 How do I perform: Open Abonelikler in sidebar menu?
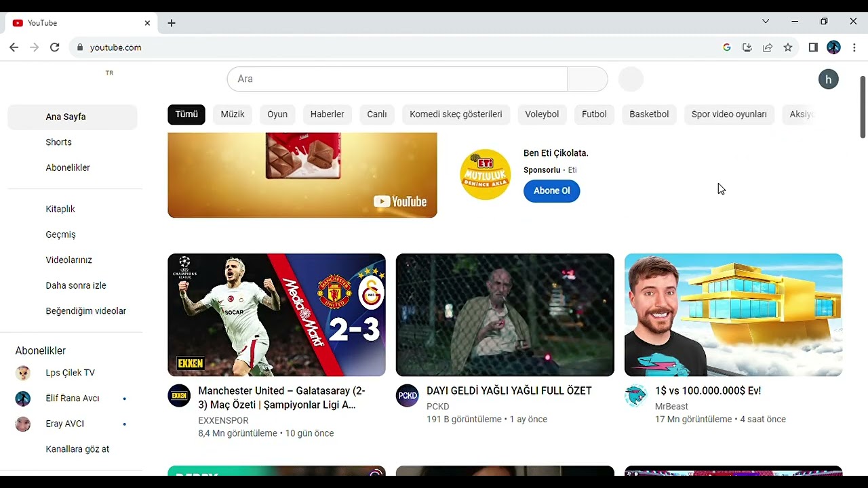(73, 167)
